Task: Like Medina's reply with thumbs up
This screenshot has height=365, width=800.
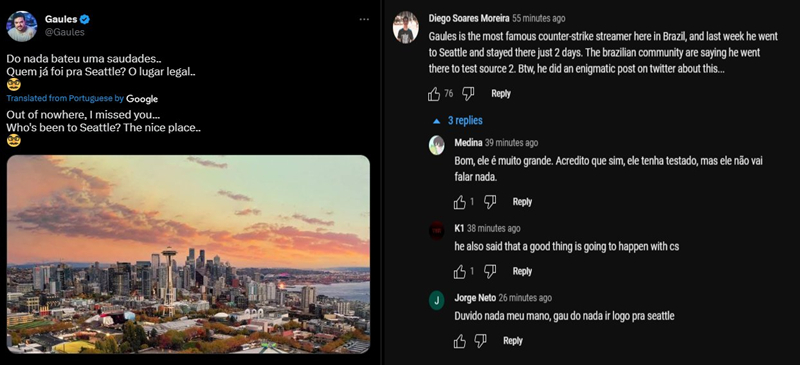Action: 460,202
